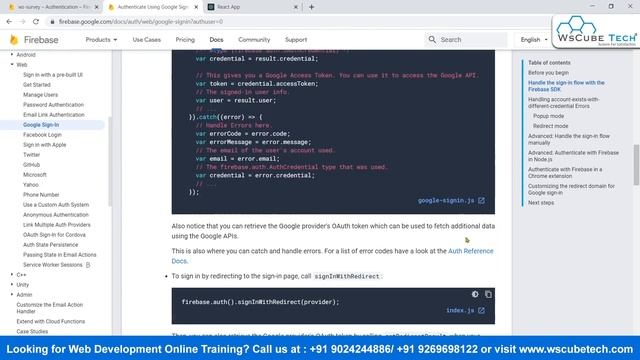Open Manage Users in the sidebar

[40, 95]
